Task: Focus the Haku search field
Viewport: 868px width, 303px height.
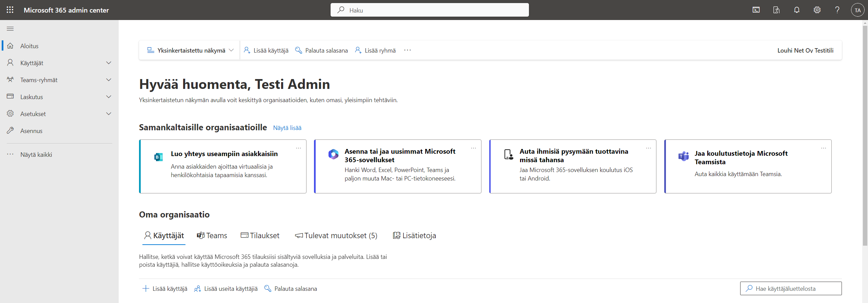Action: pyautogui.click(x=430, y=10)
